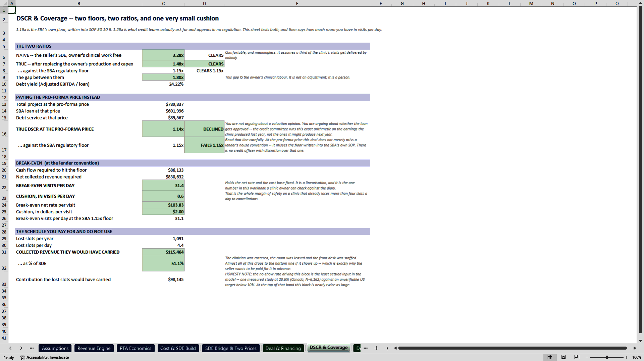This screenshot has width=644, height=361.
Task: Open Accessibility: Investigate status item
Action: [45, 357]
